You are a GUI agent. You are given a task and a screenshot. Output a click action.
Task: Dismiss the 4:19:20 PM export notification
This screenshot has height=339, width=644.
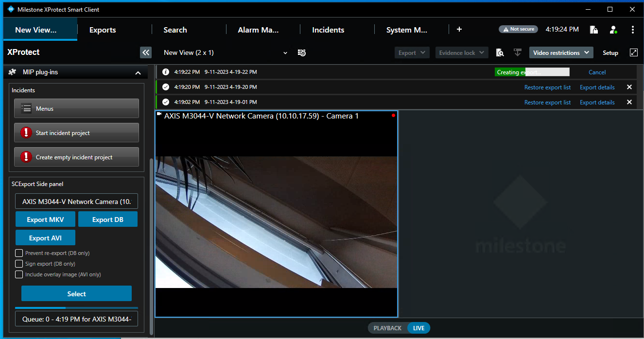[x=629, y=87]
